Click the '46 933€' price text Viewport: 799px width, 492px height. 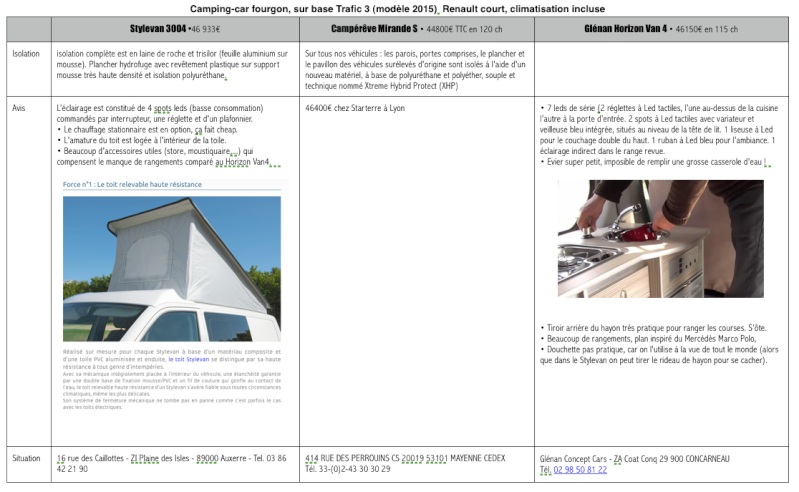(206, 29)
